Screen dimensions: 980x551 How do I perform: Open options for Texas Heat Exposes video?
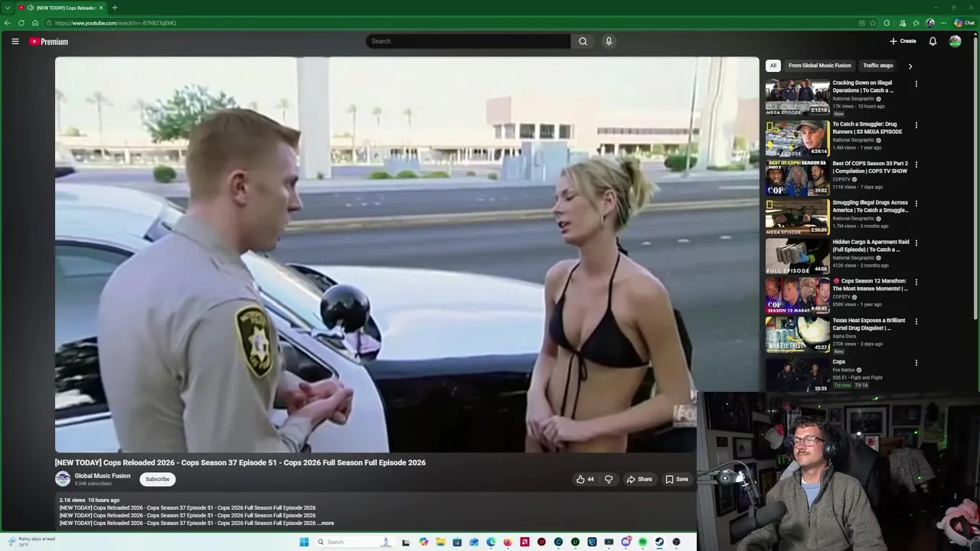[916, 322]
